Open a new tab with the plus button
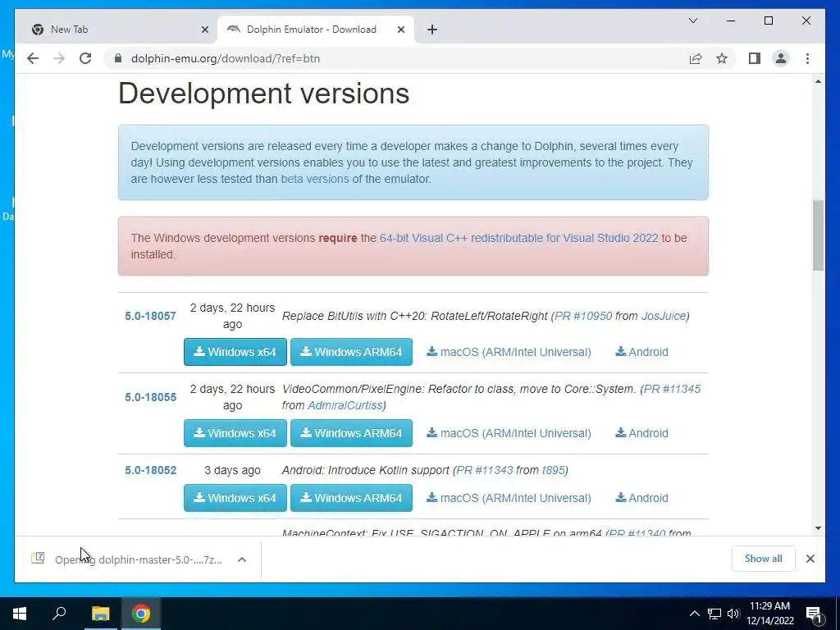The image size is (840, 630). pyautogui.click(x=432, y=30)
